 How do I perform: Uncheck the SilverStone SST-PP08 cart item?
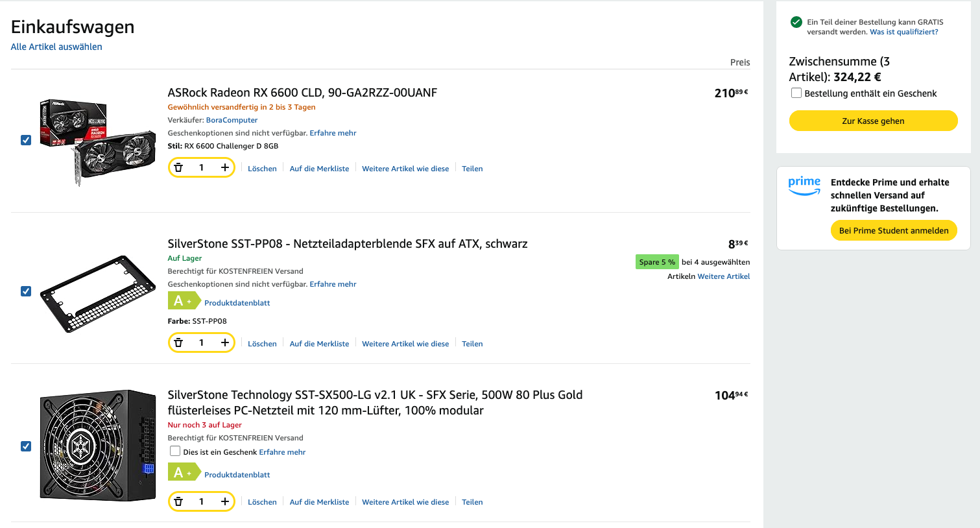(26, 291)
